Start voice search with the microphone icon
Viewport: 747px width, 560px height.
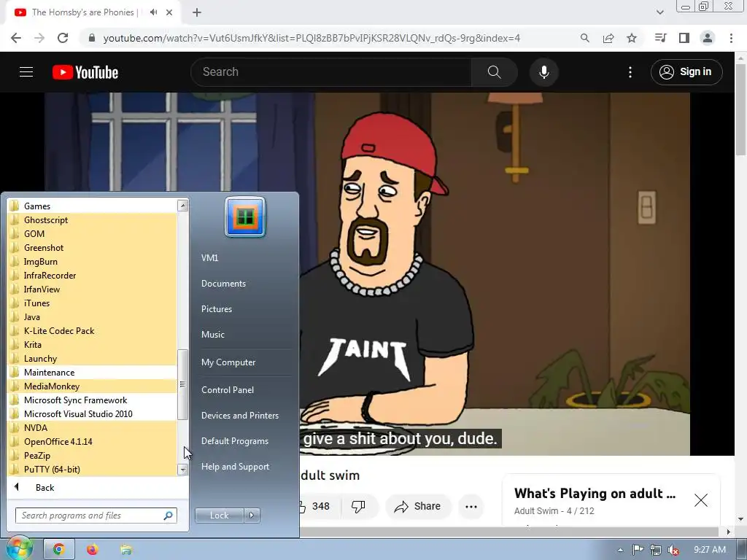(544, 72)
